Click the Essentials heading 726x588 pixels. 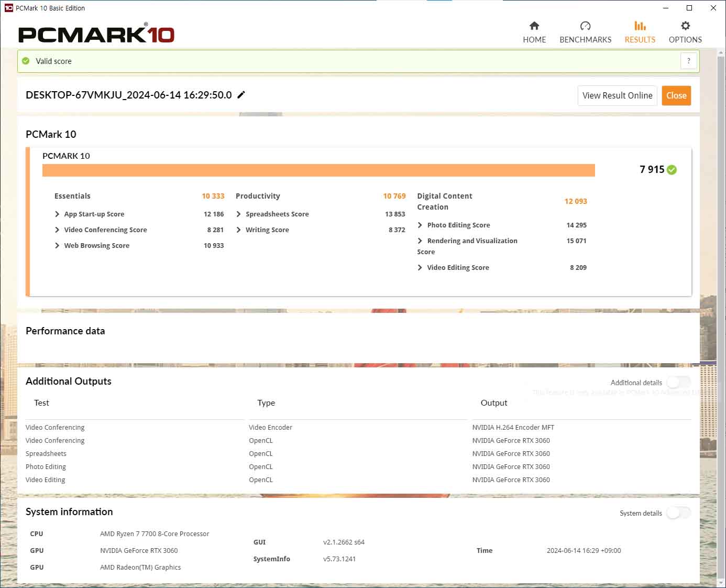click(72, 196)
